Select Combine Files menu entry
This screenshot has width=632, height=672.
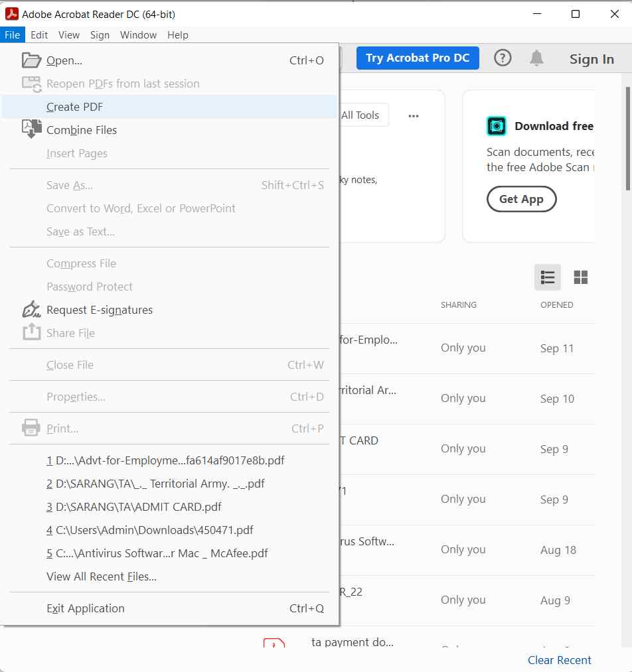click(x=169, y=130)
